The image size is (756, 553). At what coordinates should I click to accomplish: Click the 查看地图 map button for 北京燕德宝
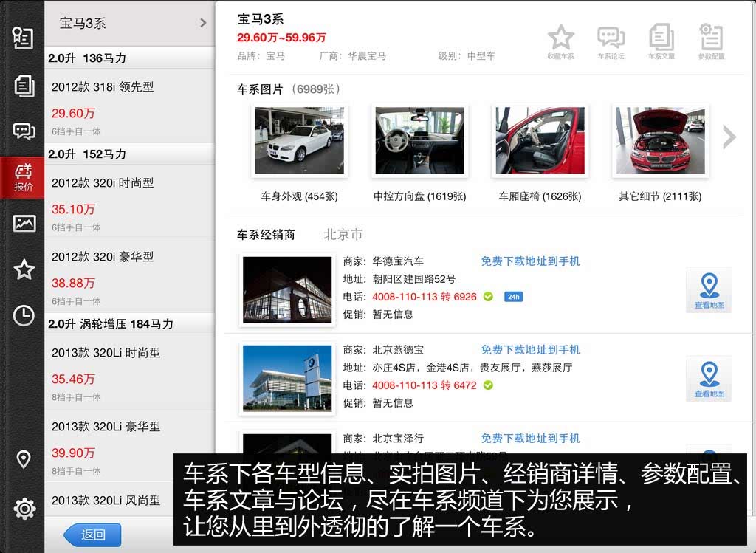coord(709,379)
